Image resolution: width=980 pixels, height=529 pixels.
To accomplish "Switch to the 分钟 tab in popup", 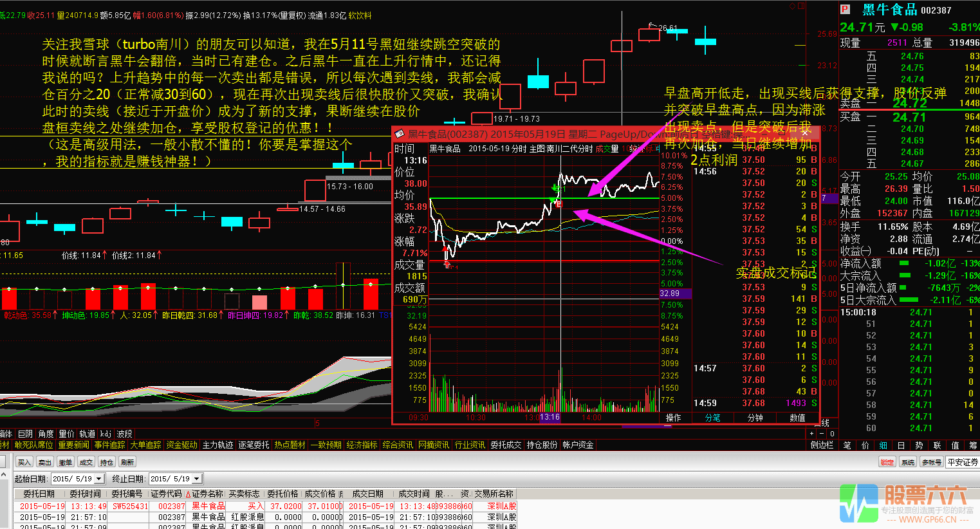I will [755, 418].
